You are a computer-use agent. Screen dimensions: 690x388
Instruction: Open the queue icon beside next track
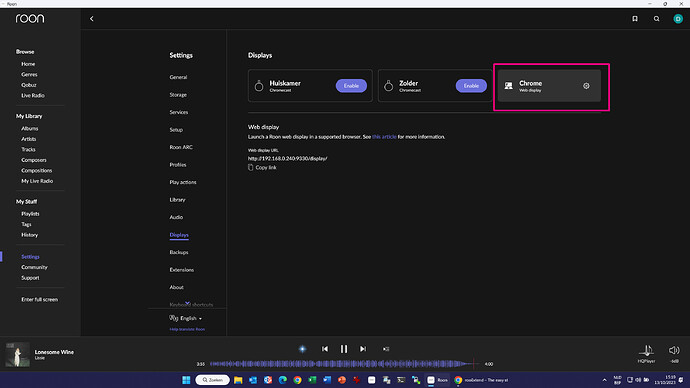click(x=386, y=349)
